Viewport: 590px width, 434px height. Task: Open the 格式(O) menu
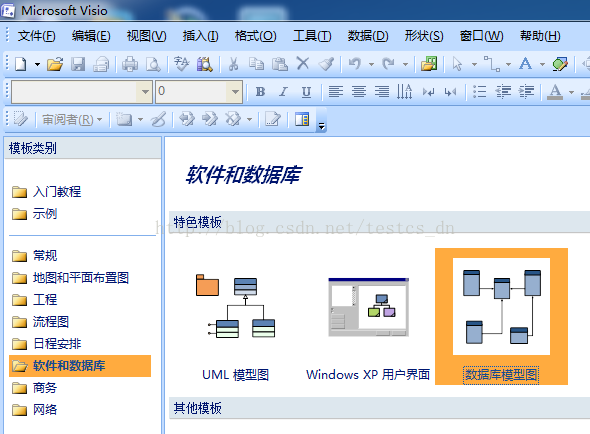click(255, 36)
